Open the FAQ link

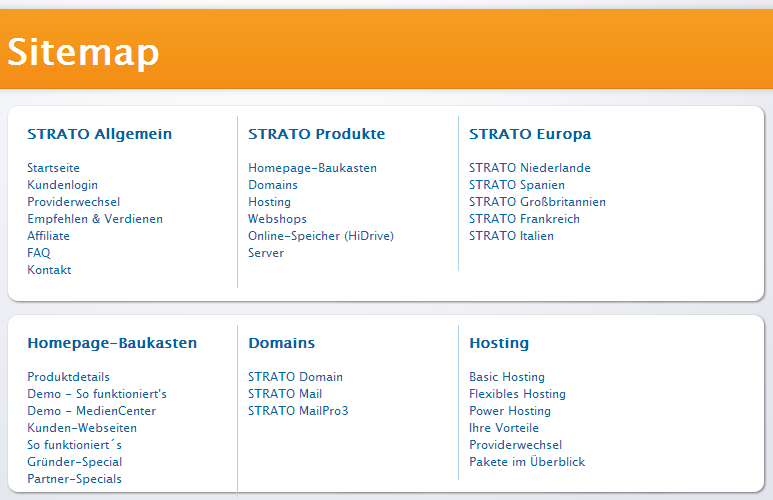[38, 253]
